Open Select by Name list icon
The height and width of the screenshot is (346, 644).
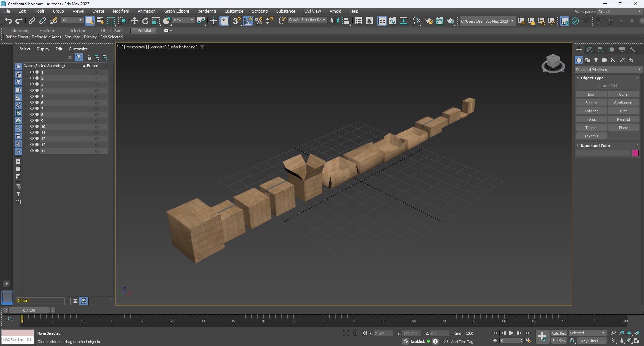click(x=100, y=21)
